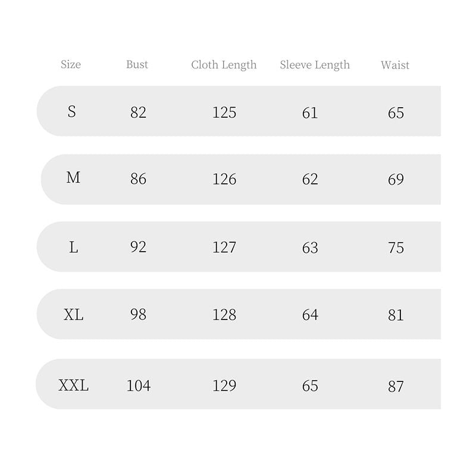Select the S size row label
This screenshot has width=476, height=476.
pyautogui.click(x=72, y=112)
